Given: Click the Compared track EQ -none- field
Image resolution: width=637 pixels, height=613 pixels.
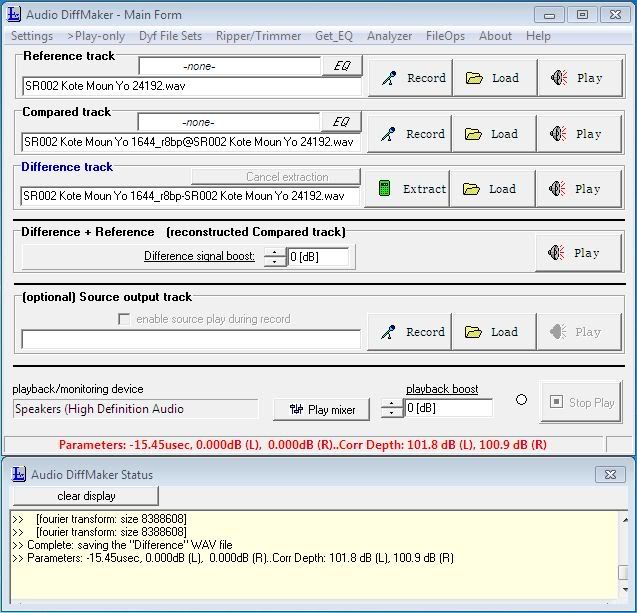Looking at the screenshot, I should point(229,122).
